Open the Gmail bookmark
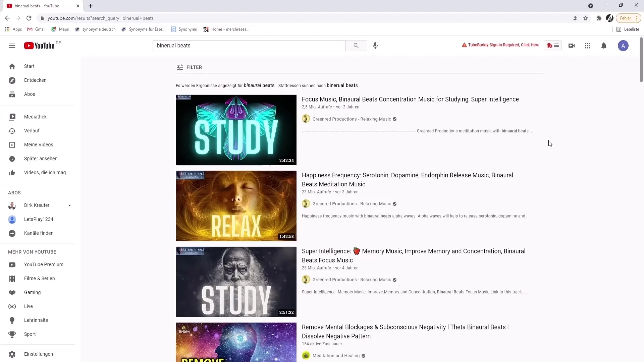 [x=36, y=29]
